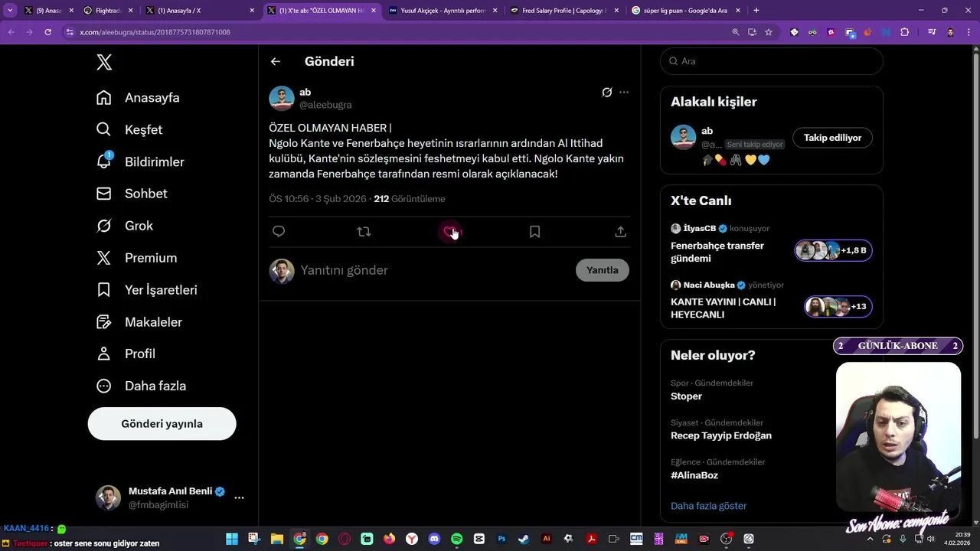The width and height of the screenshot is (980, 551).
Task: Bookmark this page with the star icon
Action: (769, 32)
